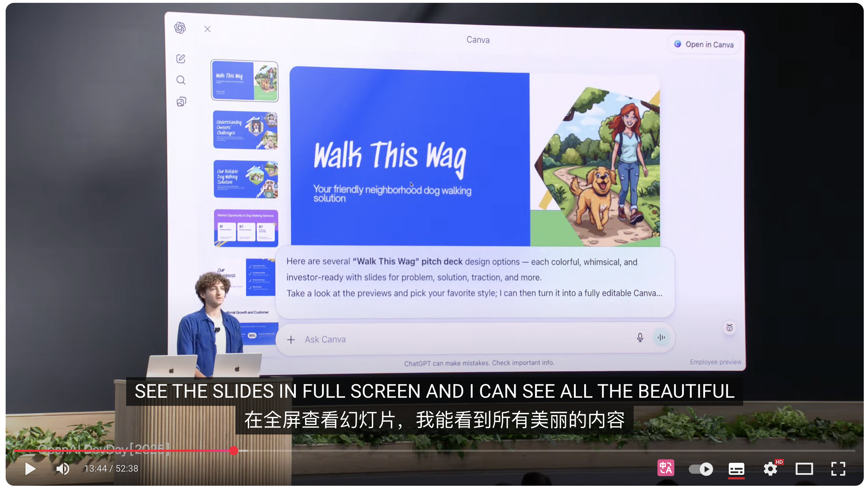Click the microphone dictation icon
The width and height of the screenshot is (868, 490).
pos(640,338)
